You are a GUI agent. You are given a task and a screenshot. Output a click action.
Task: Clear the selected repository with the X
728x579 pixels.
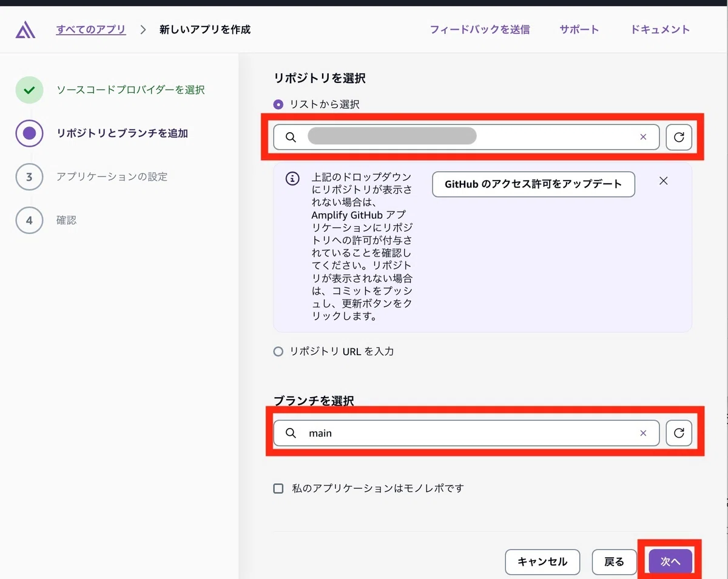coord(643,138)
